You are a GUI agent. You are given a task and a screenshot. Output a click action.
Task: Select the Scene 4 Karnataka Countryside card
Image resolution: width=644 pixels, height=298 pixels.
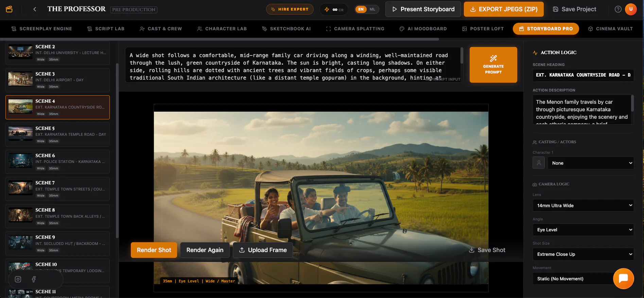pos(57,107)
